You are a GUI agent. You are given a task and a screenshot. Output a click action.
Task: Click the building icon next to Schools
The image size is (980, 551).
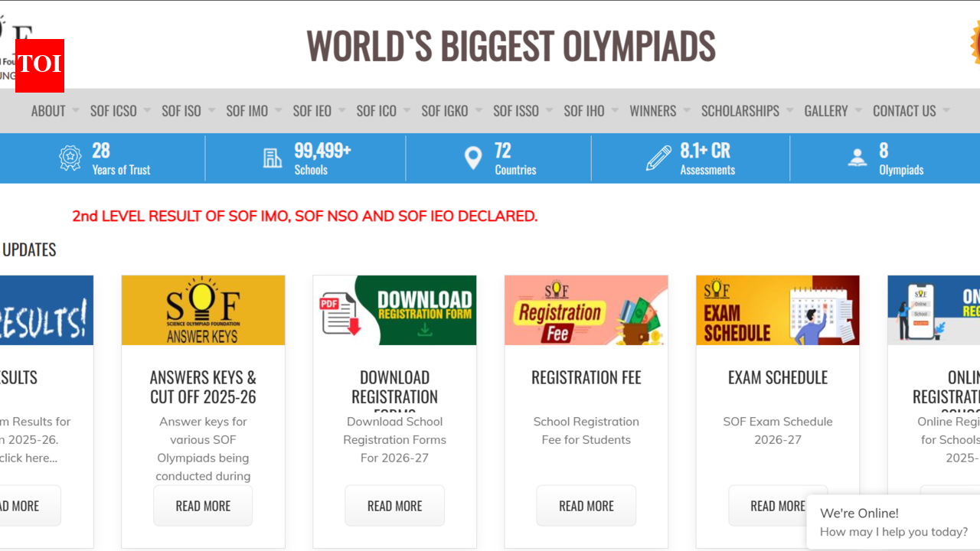[273, 158]
